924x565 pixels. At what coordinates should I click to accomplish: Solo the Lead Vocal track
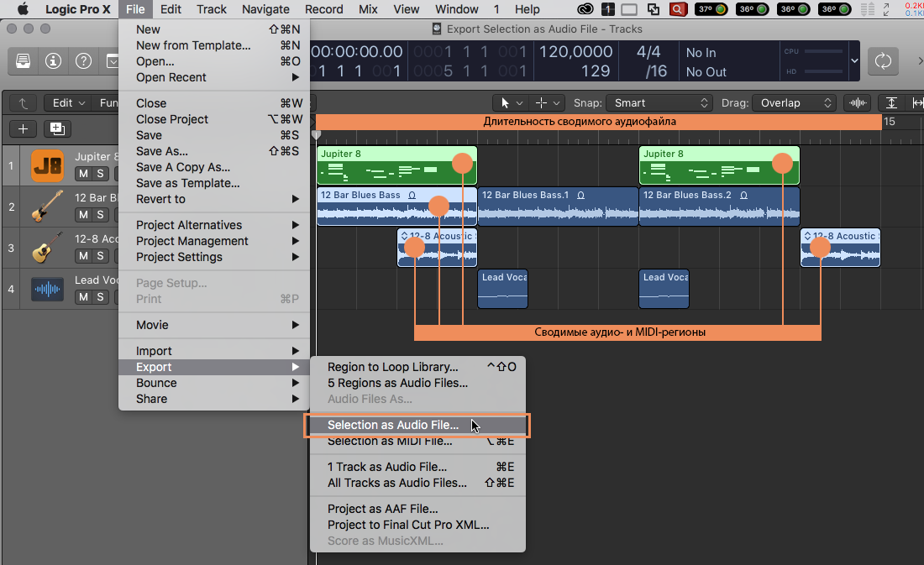click(x=100, y=297)
